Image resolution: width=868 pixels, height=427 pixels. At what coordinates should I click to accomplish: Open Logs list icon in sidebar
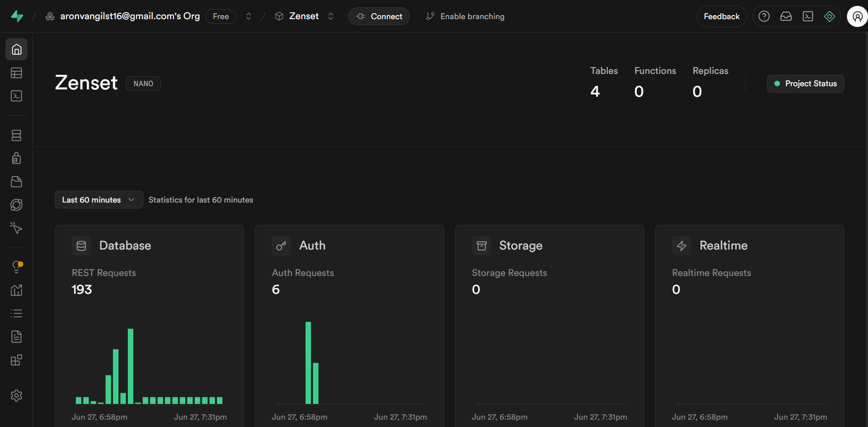(x=16, y=313)
